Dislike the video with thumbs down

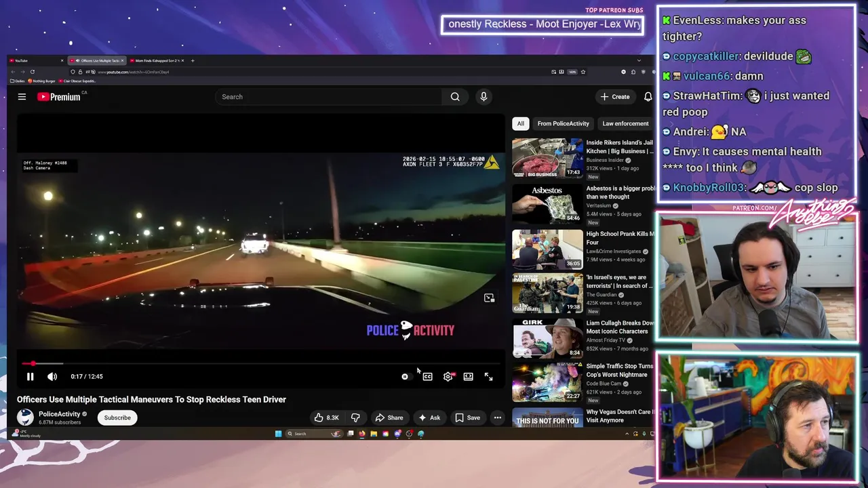[x=355, y=418]
